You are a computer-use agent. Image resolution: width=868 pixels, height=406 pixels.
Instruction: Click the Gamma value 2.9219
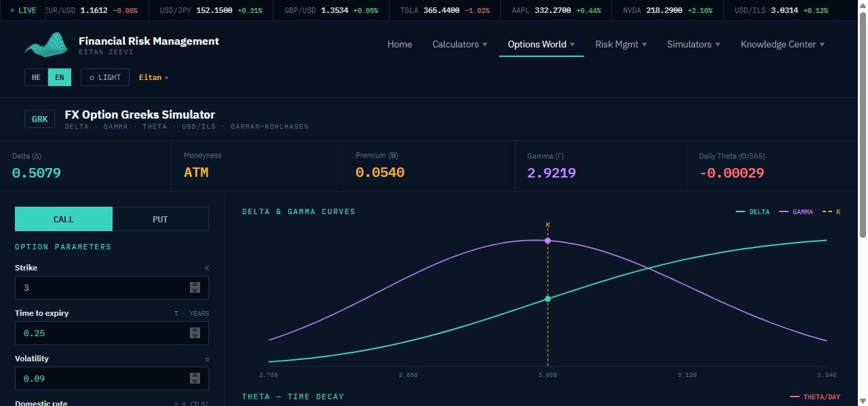pos(551,173)
